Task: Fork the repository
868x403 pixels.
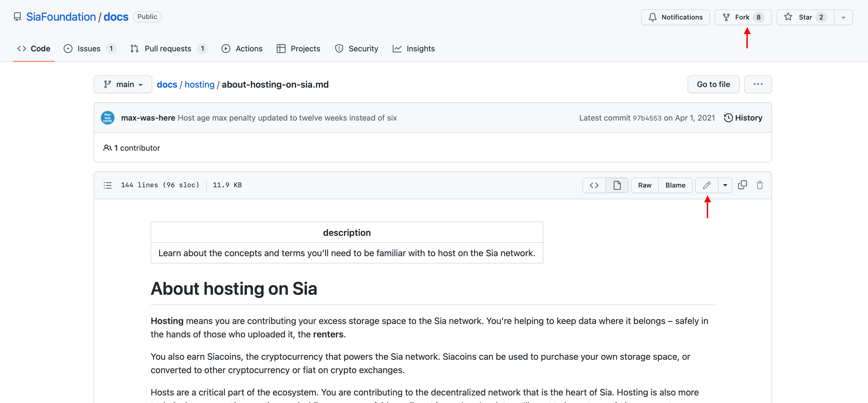Action: [x=743, y=17]
